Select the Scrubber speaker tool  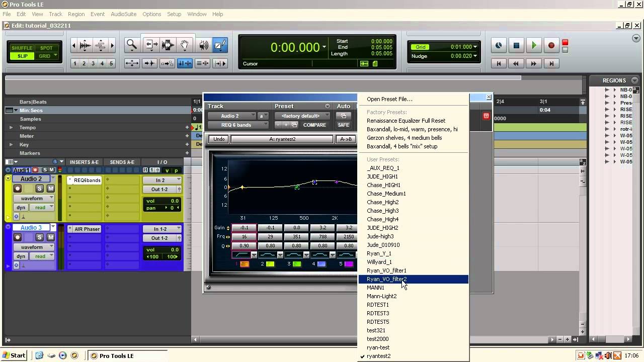(203, 45)
